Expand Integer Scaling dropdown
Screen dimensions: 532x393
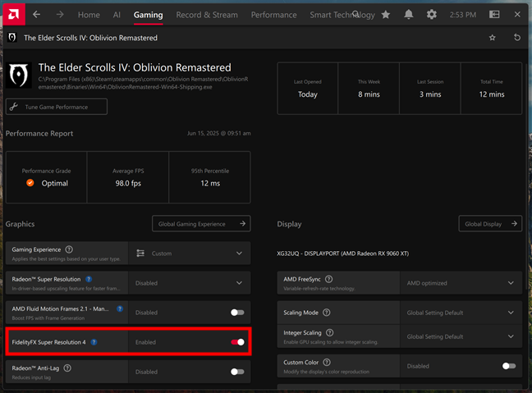pyautogui.click(x=461, y=336)
